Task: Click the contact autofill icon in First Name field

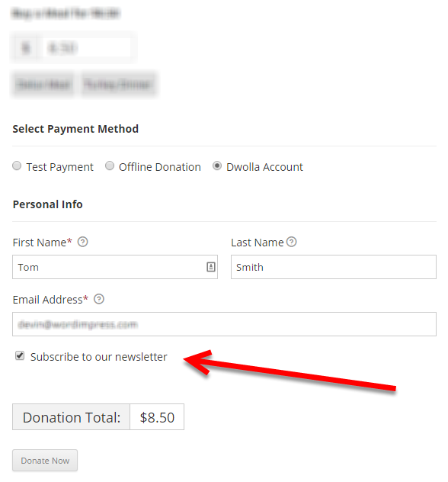Action: pyautogui.click(x=210, y=267)
